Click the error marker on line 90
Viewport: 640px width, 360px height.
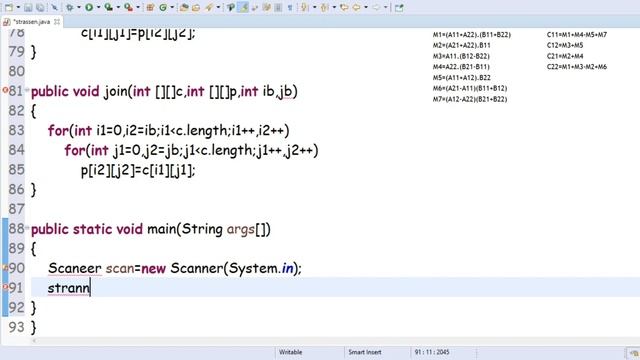click(x=5, y=268)
